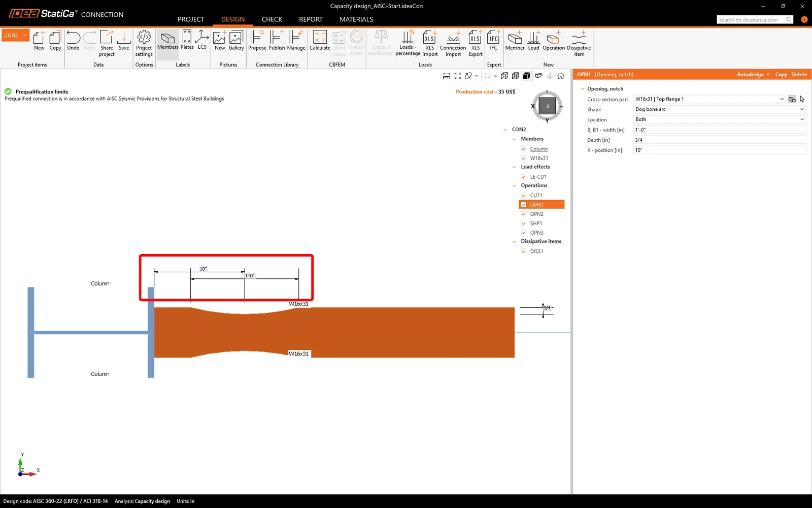The height and width of the screenshot is (508, 812).
Task: Click the dimension ruler icon in viewport toolbar
Action: click(447, 76)
